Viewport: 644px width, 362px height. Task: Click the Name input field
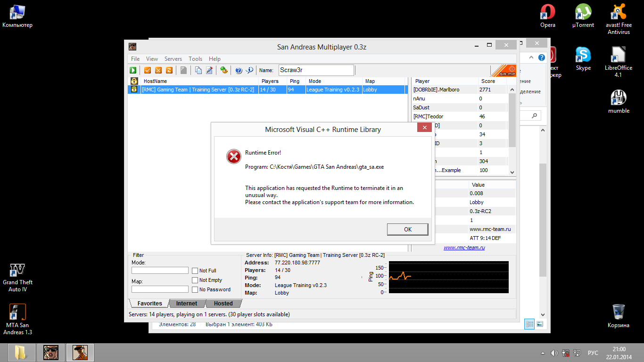316,70
